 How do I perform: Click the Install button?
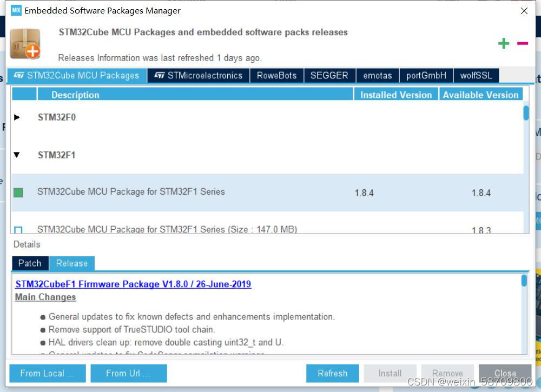tap(390, 374)
